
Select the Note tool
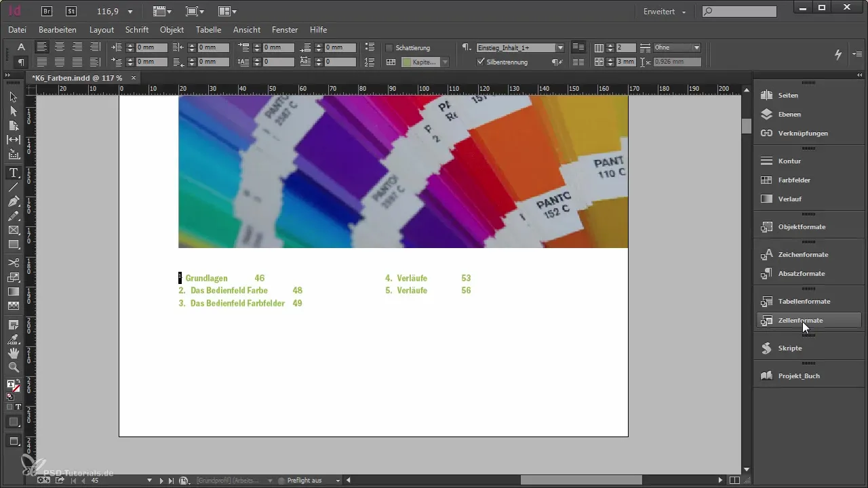13,325
